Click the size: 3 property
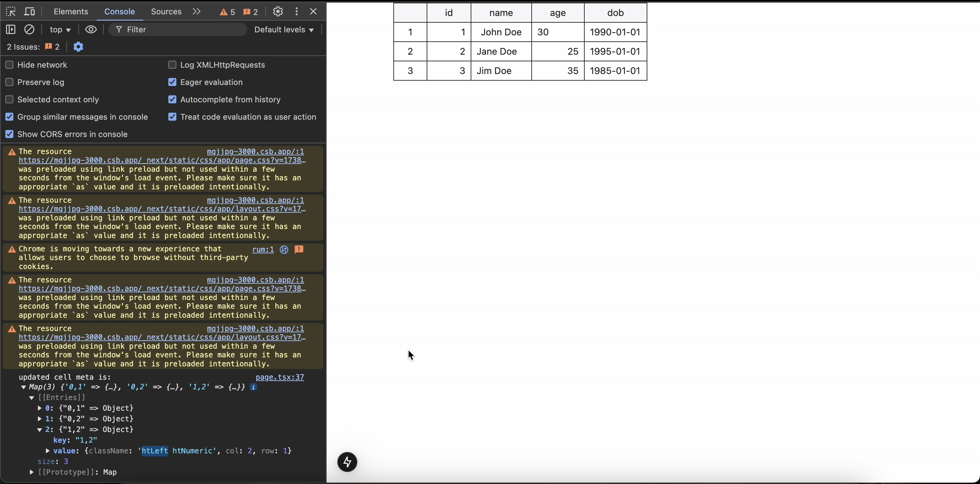980x484 pixels. coord(53,462)
